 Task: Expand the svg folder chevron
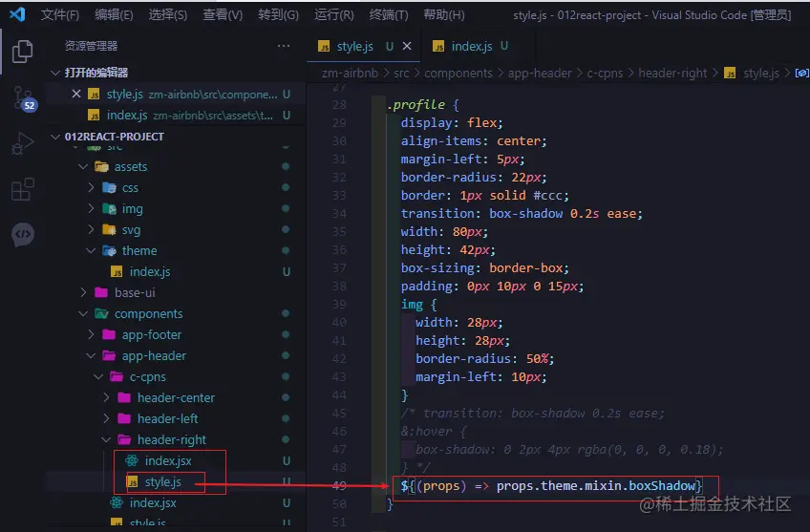point(91,229)
